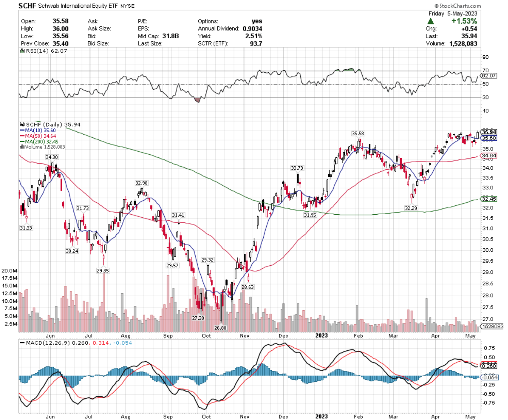This screenshot has height=420, width=508.
Task: Click the green up-arrow triangle beside +1.53%
Action: (431, 21)
